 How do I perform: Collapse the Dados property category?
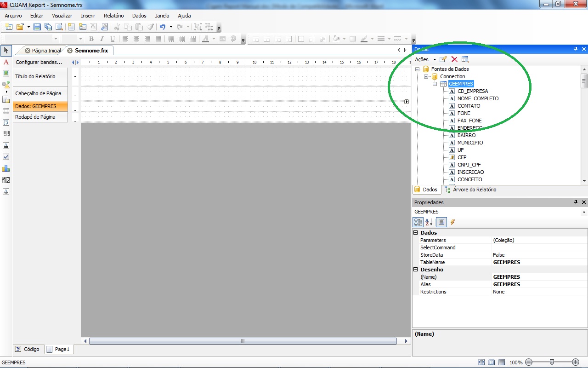coord(416,233)
